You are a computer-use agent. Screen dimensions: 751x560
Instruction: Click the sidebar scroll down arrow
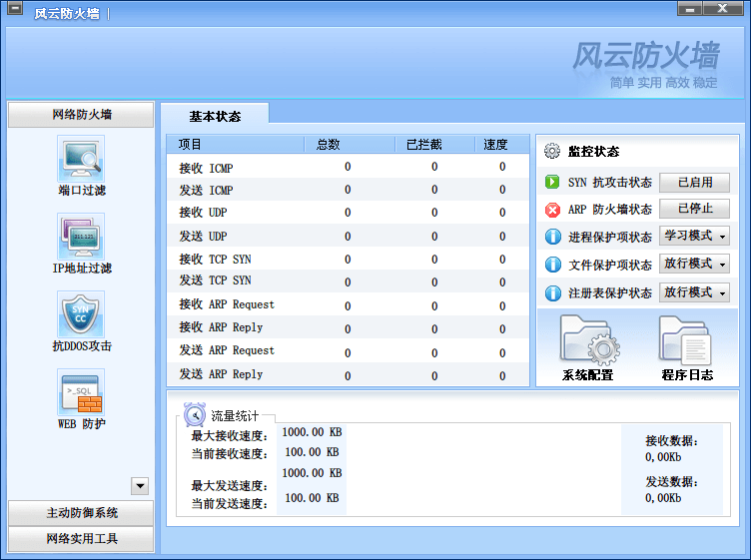click(140, 486)
